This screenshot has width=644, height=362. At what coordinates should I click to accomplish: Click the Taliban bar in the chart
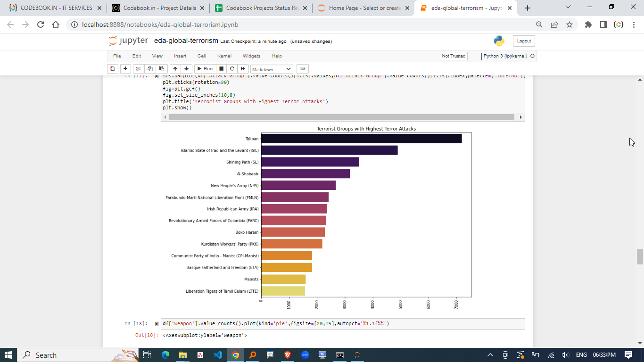(361, 139)
